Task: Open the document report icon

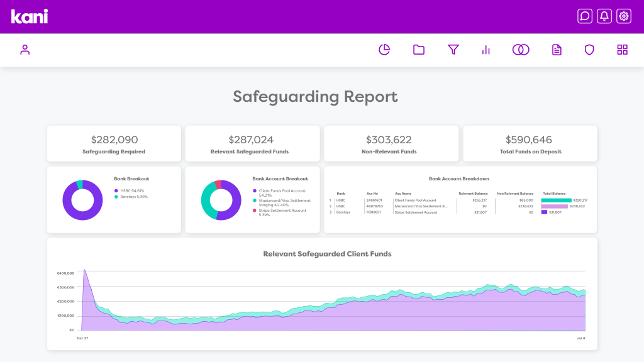Action: click(x=557, y=50)
